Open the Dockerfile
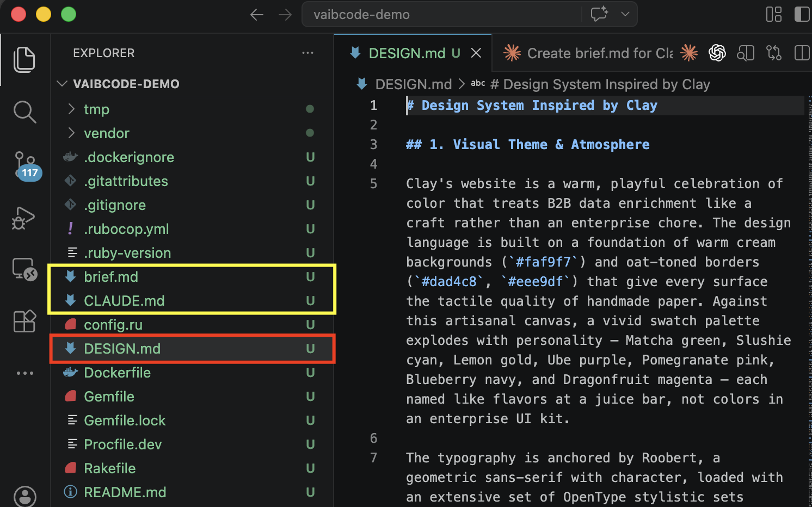Screen dimensions: 812x507 (x=192, y=373)
